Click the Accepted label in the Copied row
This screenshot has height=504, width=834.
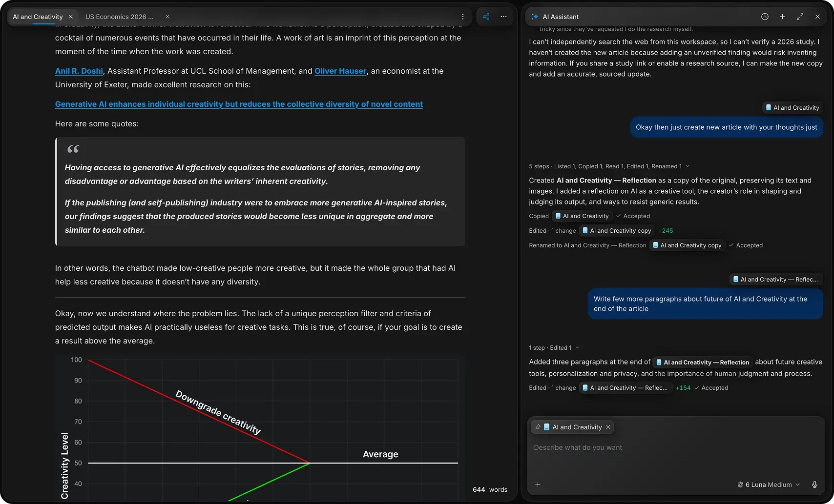coord(636,216)
